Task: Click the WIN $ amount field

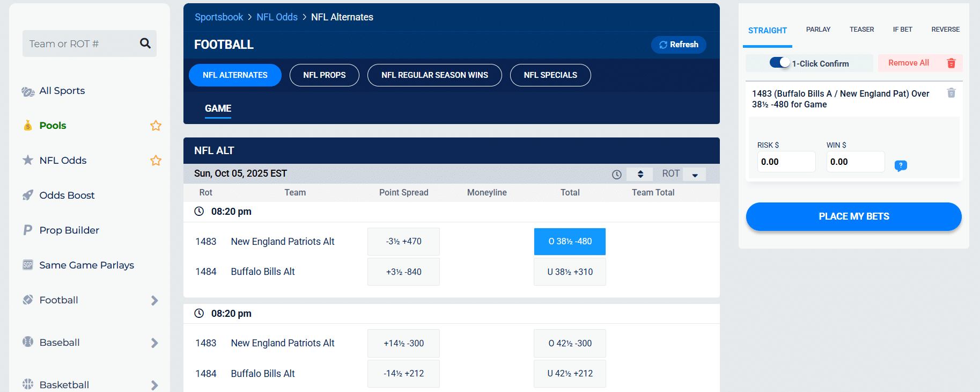Action: click(x=856, y=162)
